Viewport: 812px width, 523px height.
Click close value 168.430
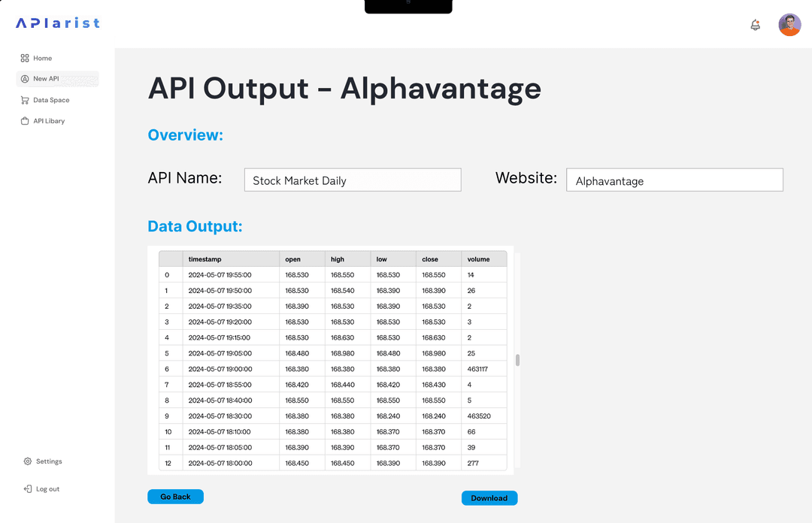(x=434, y=385)
